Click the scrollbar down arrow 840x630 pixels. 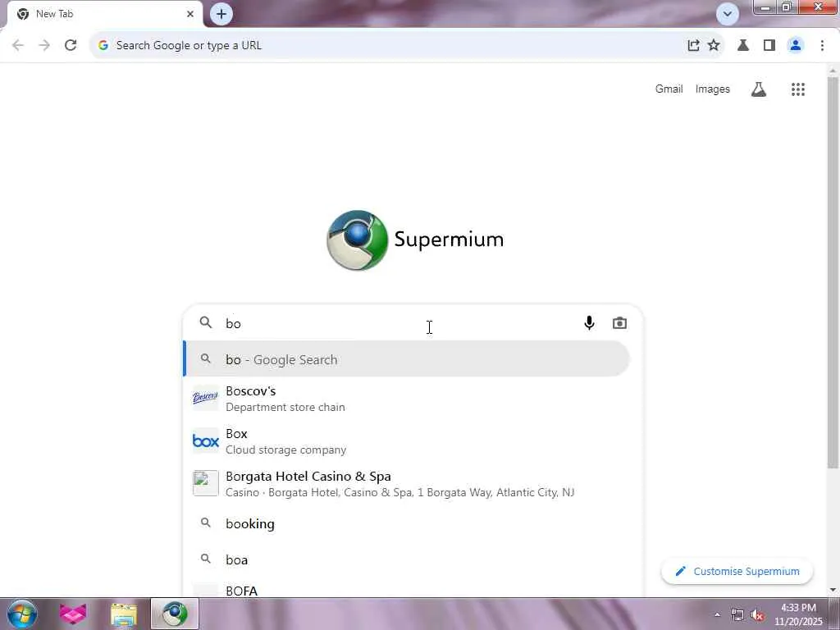click(x=833, y=590)
